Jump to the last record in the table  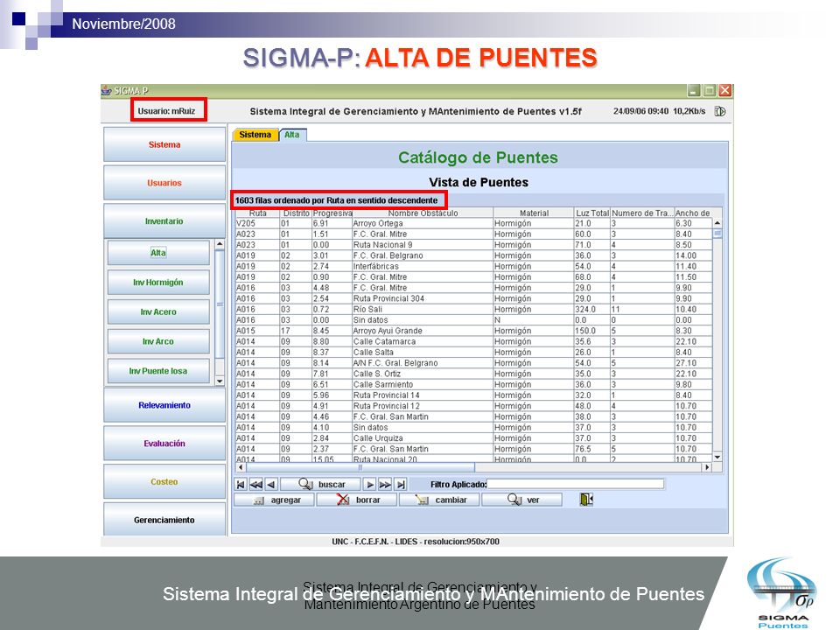[x=401, y=484]
